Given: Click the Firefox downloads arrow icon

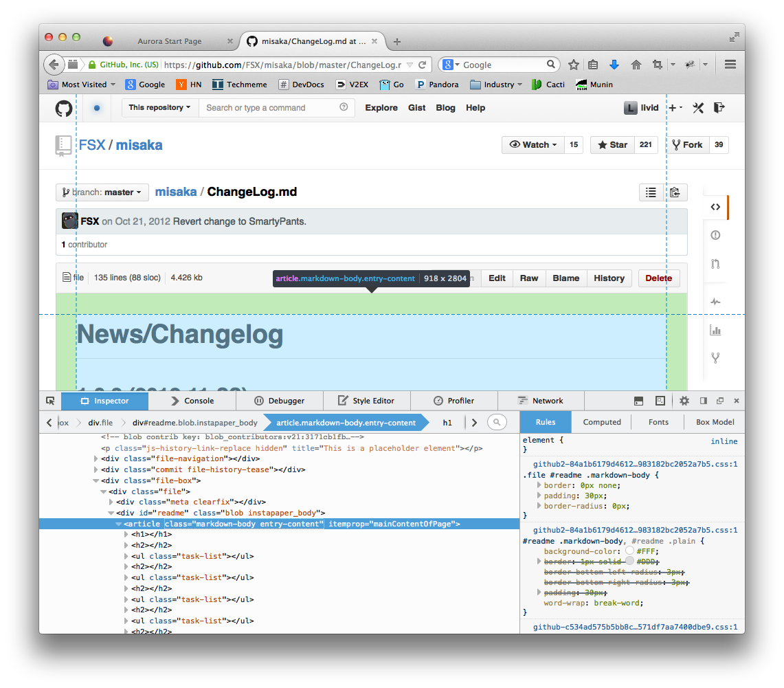Looking at the screenshot, I should pyautogui.click(x=614, y=65).
